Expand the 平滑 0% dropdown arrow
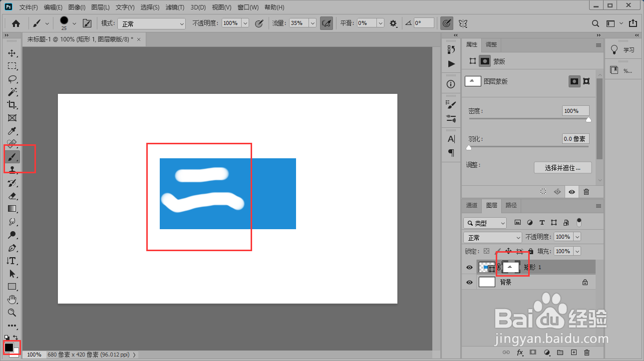This screenshot has height=361, width=644. point(380,23)
